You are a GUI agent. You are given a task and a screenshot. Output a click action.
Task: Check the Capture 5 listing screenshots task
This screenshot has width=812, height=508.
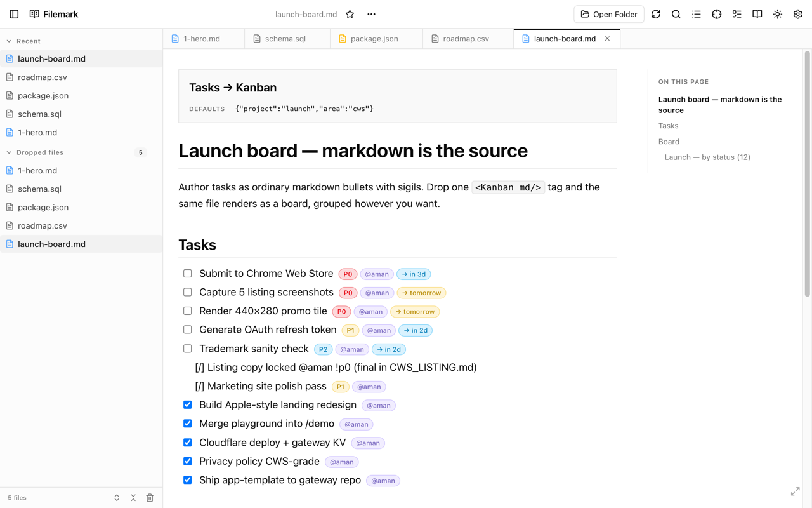point(188,292)
